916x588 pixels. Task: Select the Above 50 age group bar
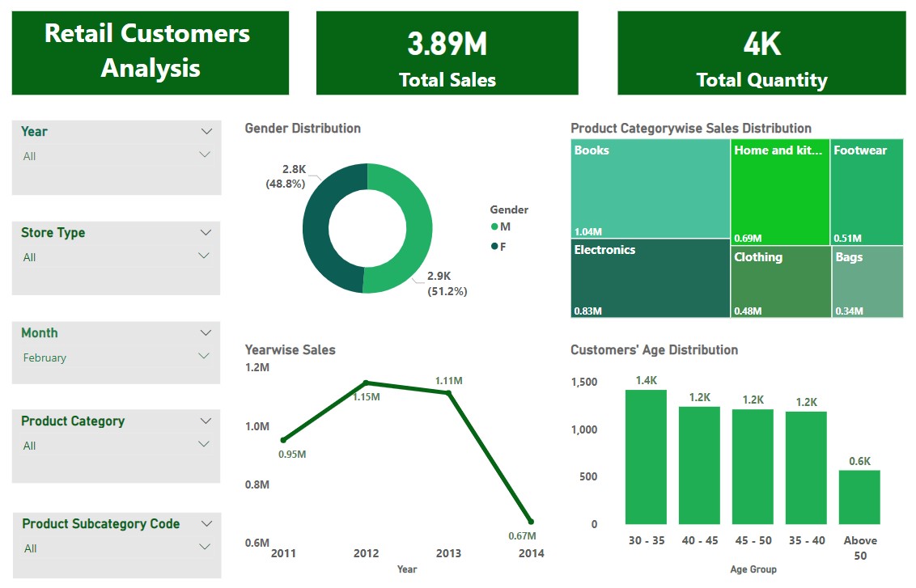859,497
